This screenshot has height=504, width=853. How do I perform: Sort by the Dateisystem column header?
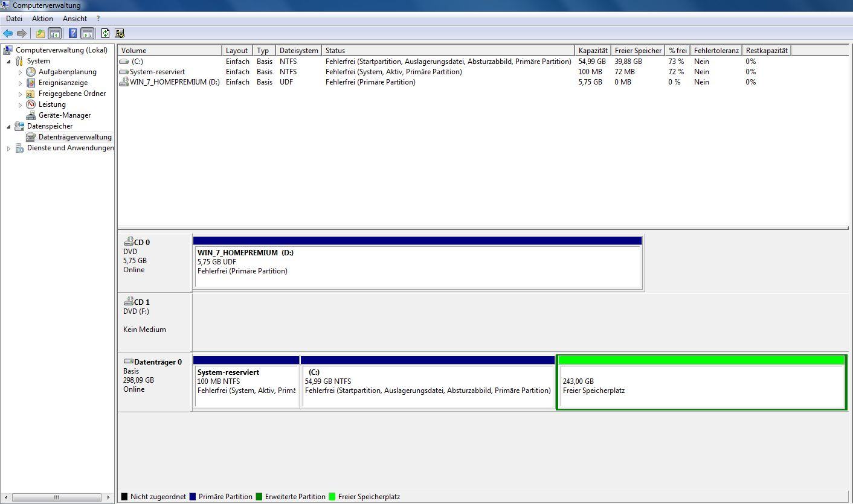point(298,51)
